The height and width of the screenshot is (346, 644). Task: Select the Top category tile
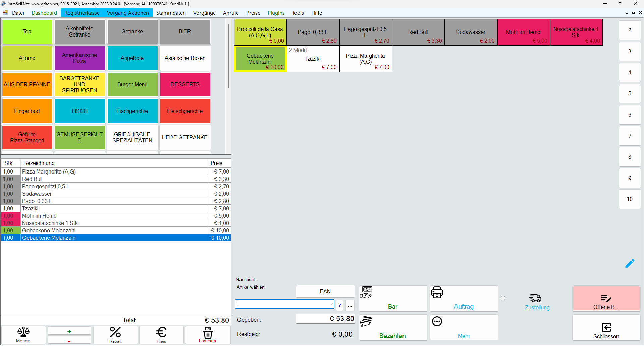click(x=27, y=31)
